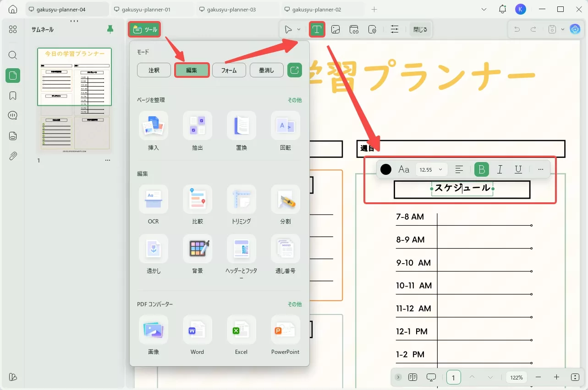588x390 pixels.
Task: Switch to 注釈 mode in the ツール menu
Action: coord(154,70)
